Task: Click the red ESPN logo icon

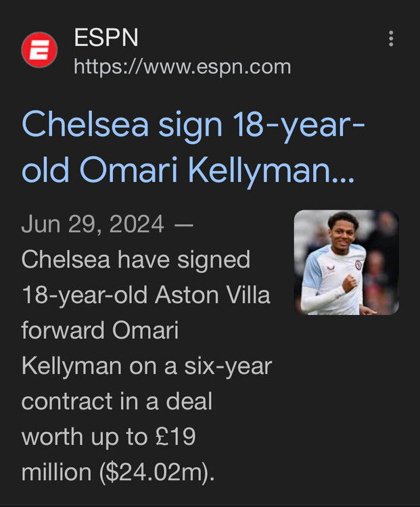Action: [39, 50]
